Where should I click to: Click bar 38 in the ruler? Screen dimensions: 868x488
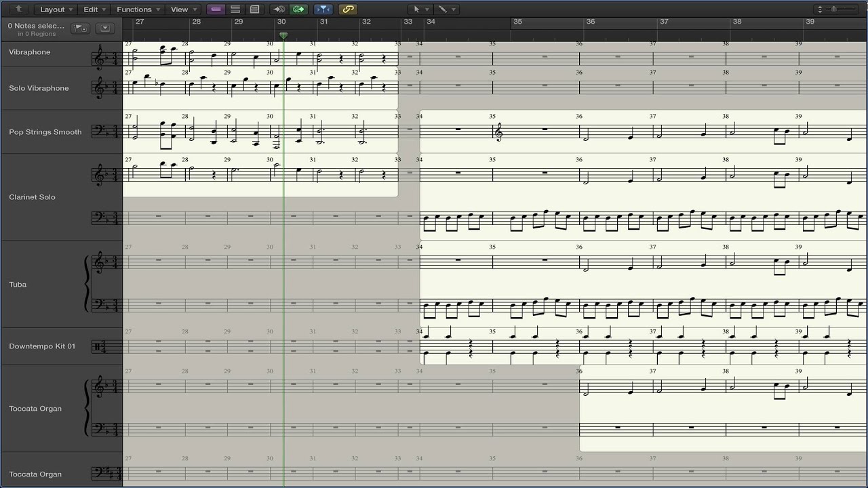pyautogui.click(x=737, y=22)
